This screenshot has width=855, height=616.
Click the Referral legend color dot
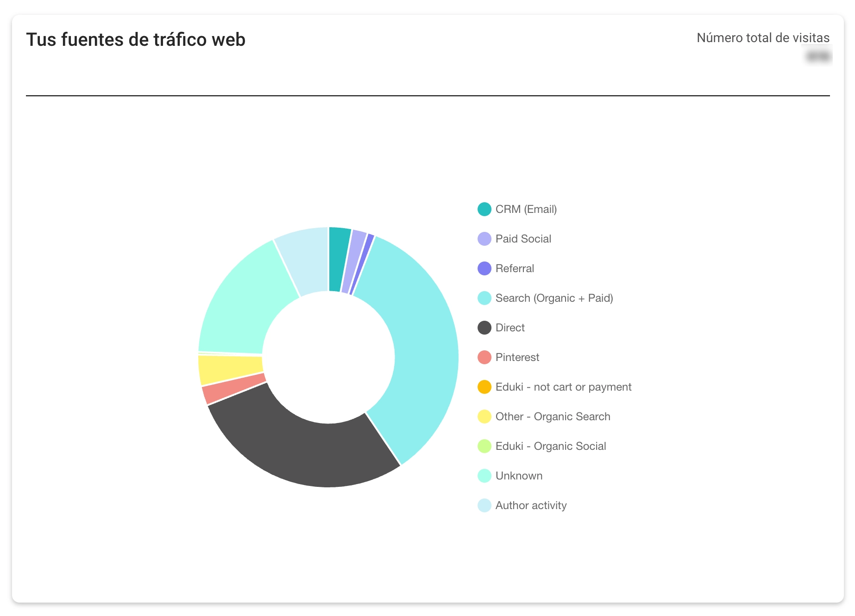484,268
